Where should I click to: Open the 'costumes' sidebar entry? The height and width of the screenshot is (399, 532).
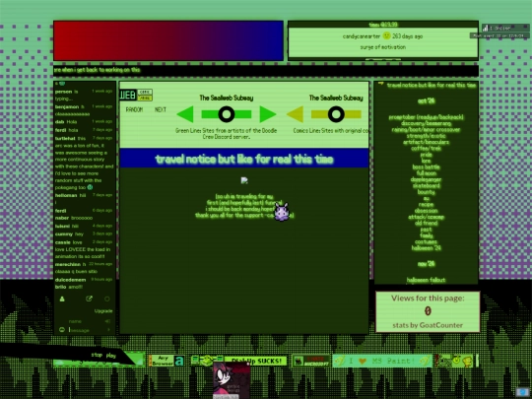pyautogui.click(x=427, y=242)
